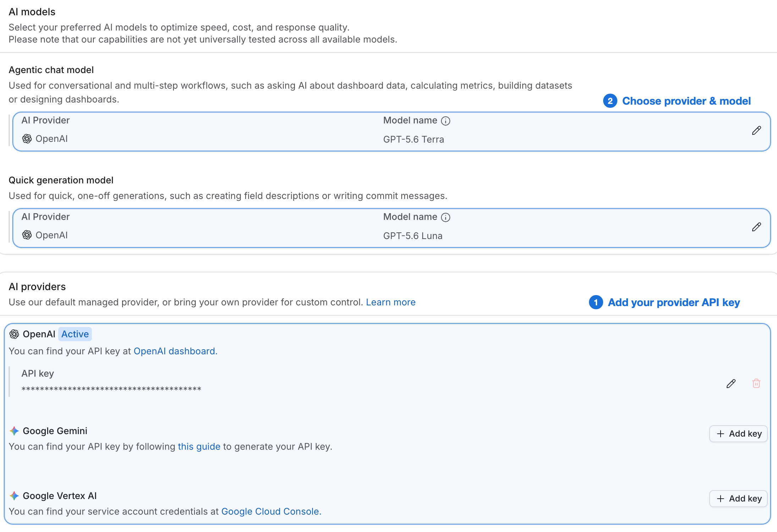Delete the OpenAI API key trash icon
The image size is (777, 532).
point(756,383)
